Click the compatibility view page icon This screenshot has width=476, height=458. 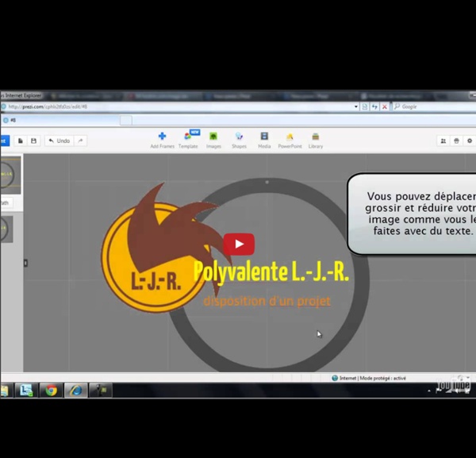[365, 106]
